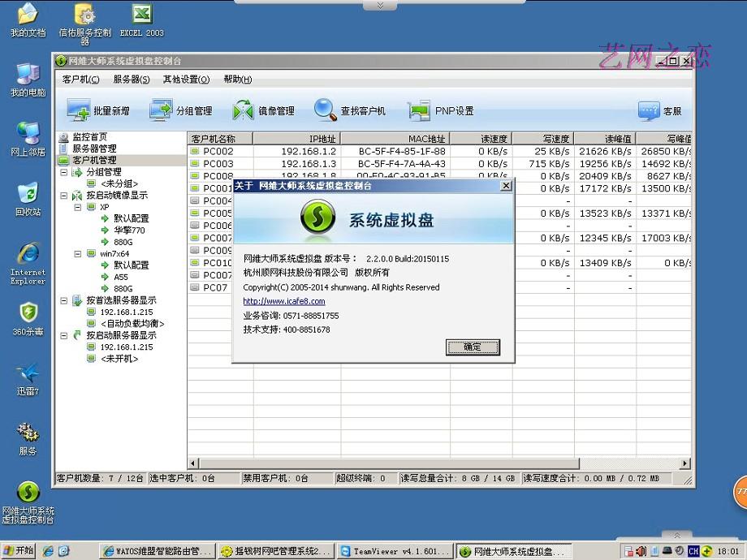Screen dimensions: 747x560
Task: Expand the handle at top edge of screen
Action: [x=380, y=5]
